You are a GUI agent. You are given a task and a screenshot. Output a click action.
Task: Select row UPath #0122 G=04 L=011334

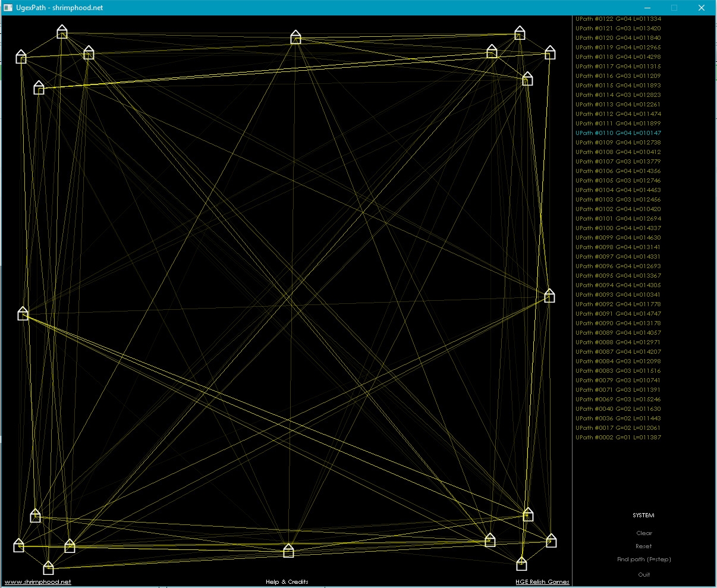[618, 19]
